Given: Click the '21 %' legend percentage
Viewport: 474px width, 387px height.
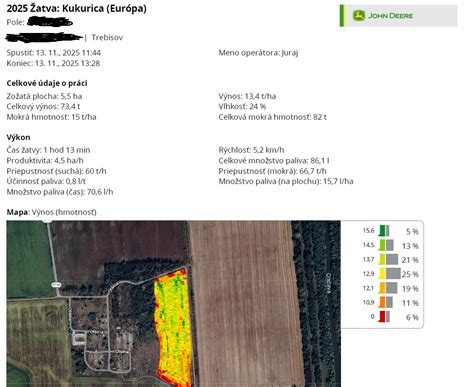Looking at the screenshot, I should pos(410,260).
